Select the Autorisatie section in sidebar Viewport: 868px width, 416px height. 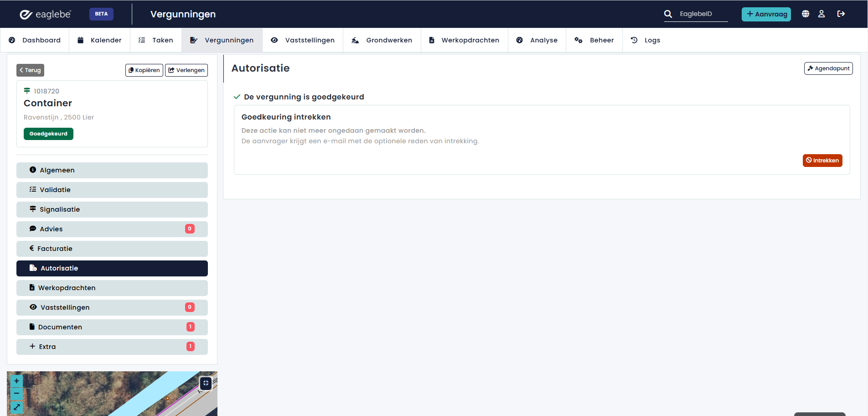click(112, 268)
